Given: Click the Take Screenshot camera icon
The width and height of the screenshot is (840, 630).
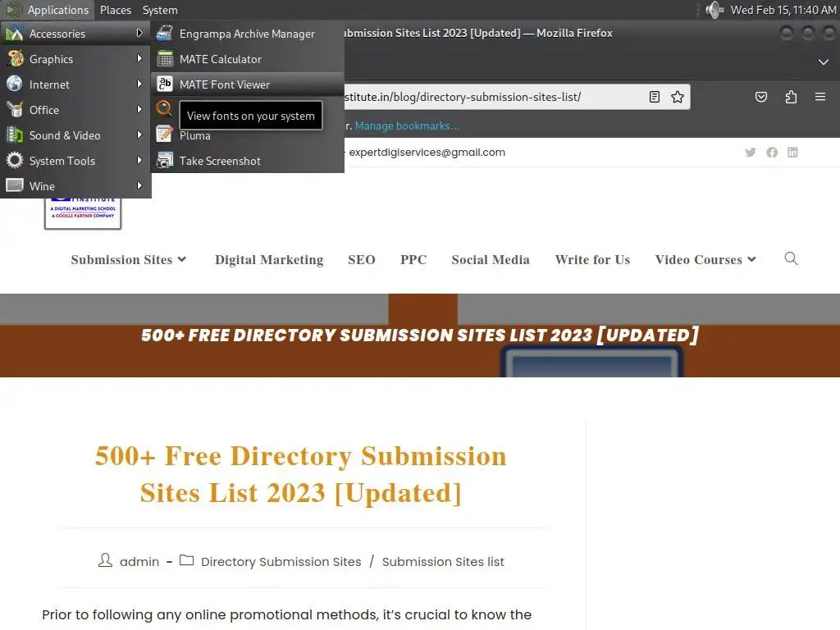Looking at the screenshot, I should tap(164, 160).
